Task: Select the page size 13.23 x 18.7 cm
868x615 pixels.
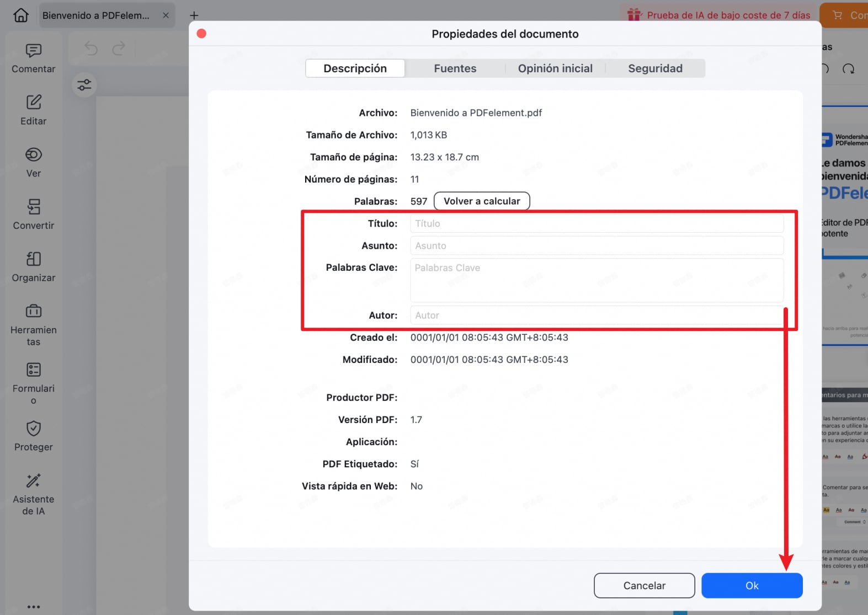Action: tap(445, 157)
